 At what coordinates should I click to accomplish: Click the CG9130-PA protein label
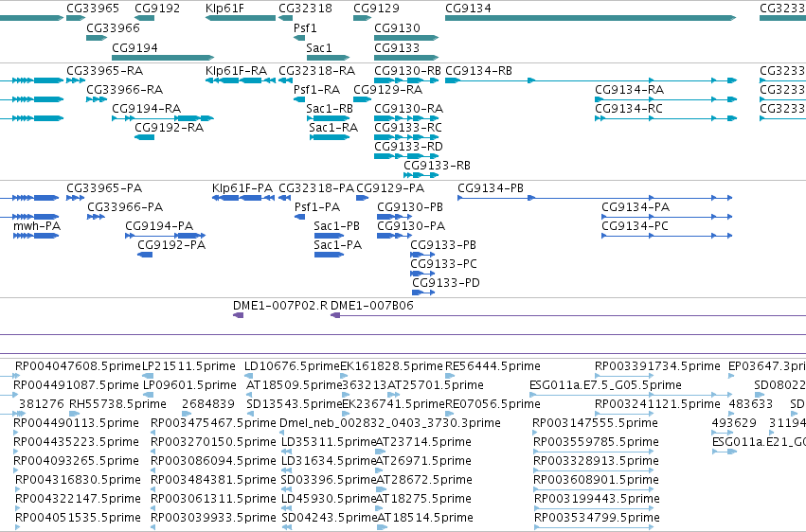click(x=411, y=226)
